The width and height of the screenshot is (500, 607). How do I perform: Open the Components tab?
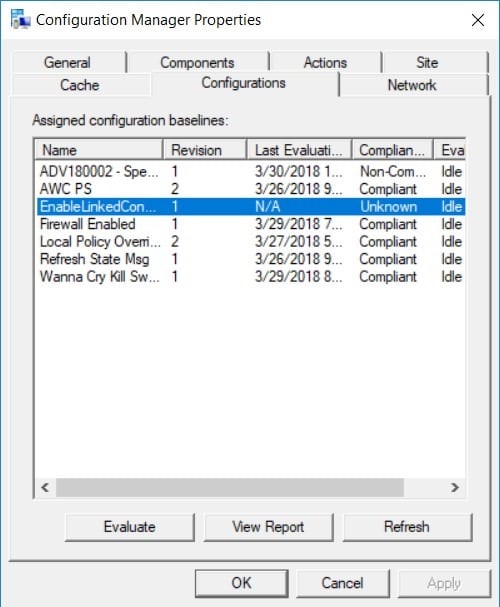197,62
